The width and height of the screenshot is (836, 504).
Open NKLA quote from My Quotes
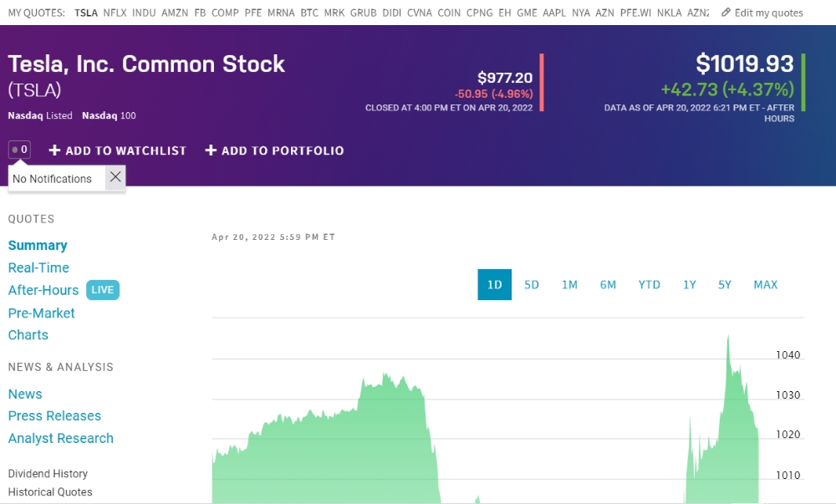pyautogui.click(x=669, y=13)
